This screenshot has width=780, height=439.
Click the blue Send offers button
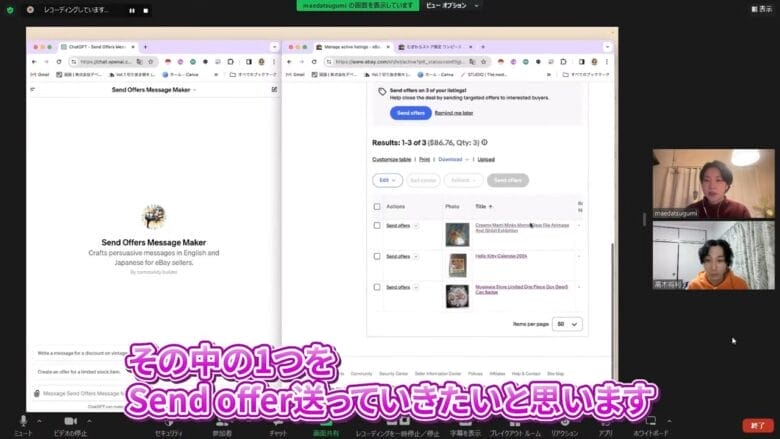408,113
